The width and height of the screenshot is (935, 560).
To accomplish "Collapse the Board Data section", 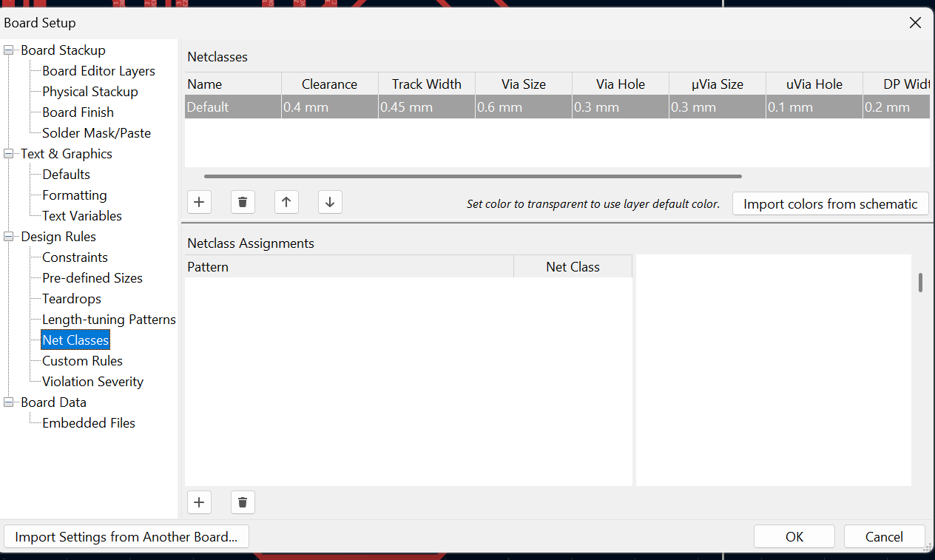I will 7,402.
